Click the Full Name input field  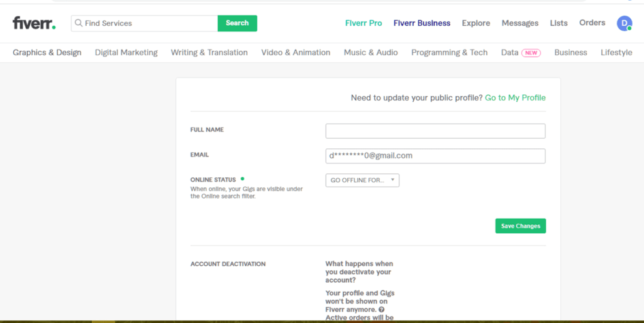435,131
